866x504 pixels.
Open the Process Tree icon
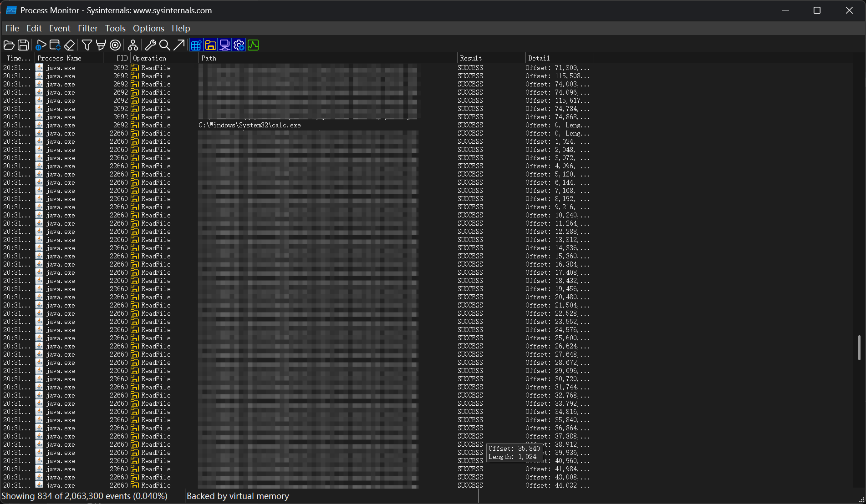[x=132, y=45]
